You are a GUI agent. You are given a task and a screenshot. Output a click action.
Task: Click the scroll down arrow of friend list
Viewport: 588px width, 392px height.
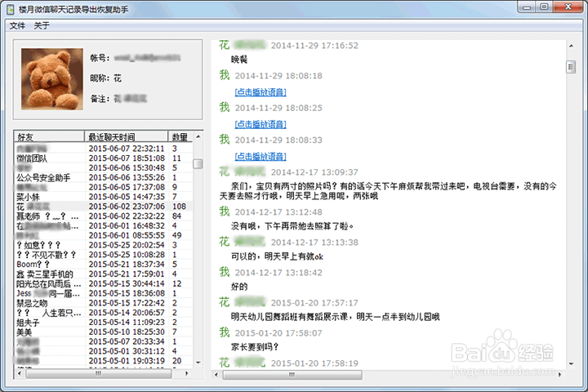pos(198,363)
